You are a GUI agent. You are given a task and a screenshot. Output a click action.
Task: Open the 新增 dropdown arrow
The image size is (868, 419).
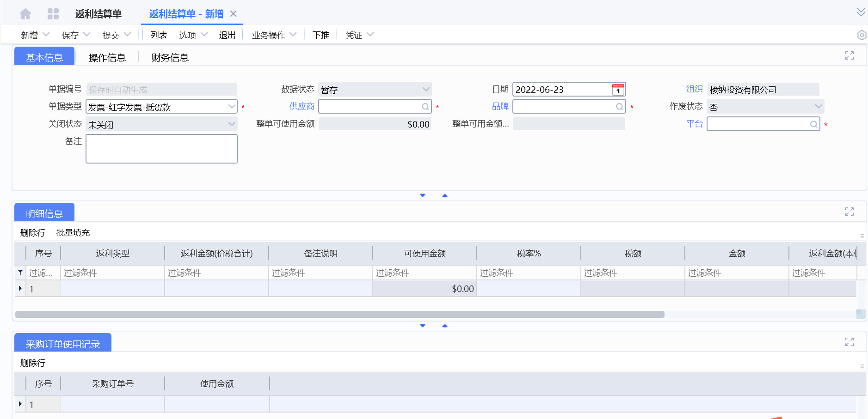tap(46, 35)
